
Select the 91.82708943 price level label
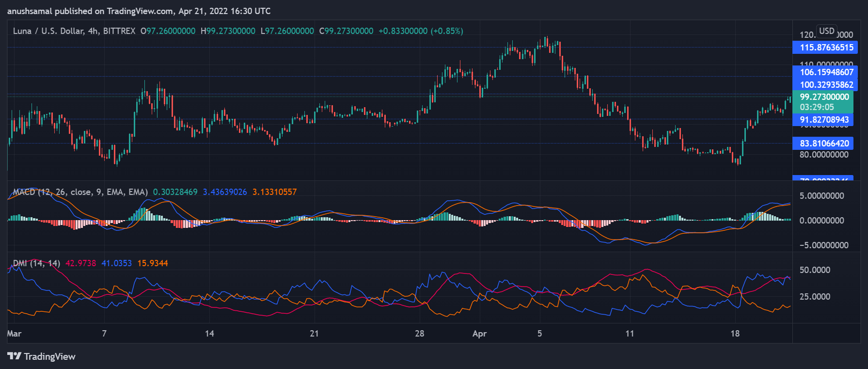824,120
